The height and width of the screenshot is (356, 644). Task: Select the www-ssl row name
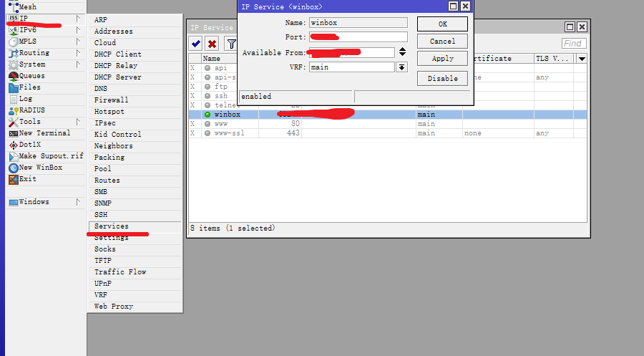(x=229, y=133)
